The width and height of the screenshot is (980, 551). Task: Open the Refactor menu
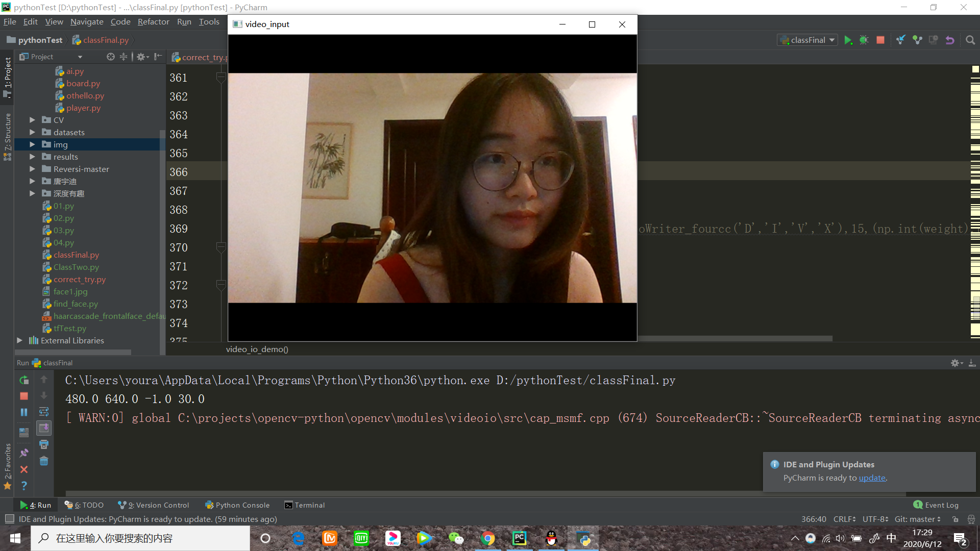(x=153, y=22)
